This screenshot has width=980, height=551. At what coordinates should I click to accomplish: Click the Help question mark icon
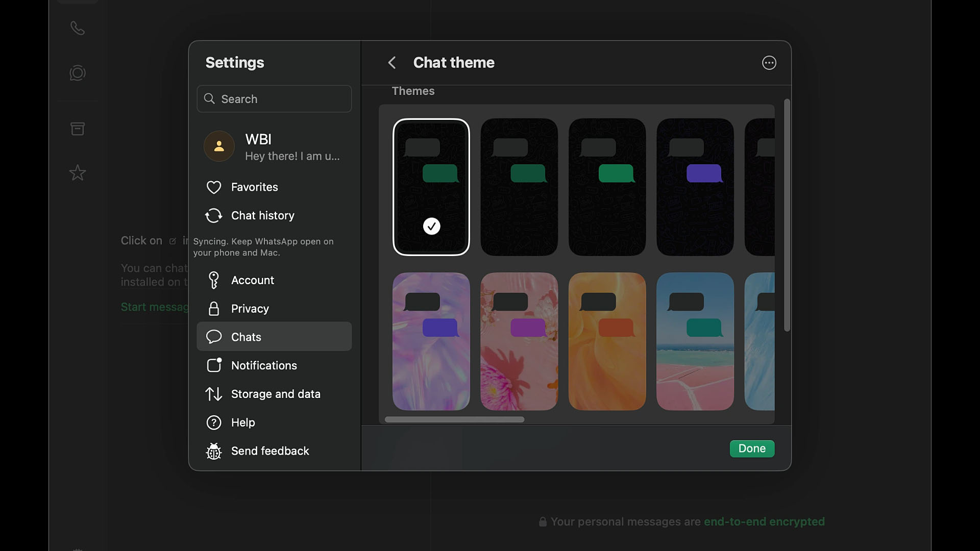click(214, 422)
